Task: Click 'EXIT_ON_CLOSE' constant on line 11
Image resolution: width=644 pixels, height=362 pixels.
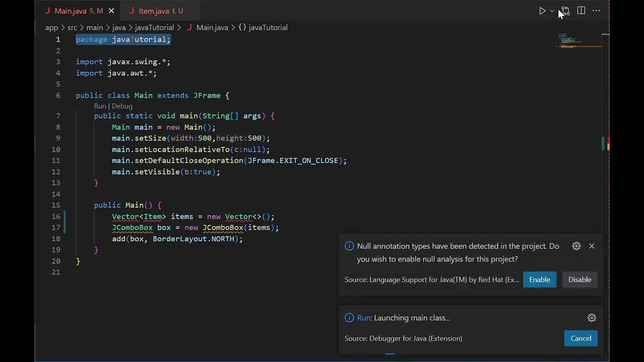Action: pos(309,161)
